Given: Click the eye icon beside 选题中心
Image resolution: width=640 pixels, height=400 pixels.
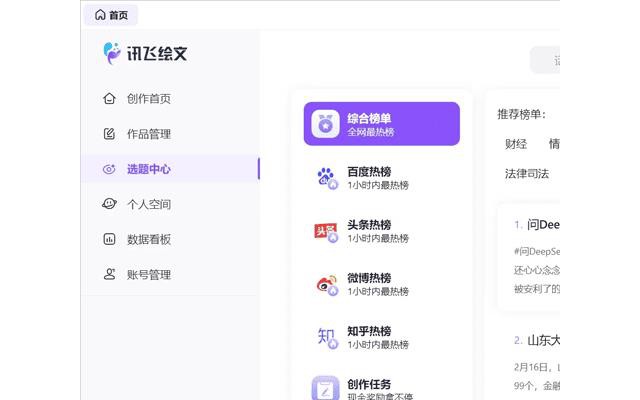Looking at the screenshot, I should [x=109, y=169].
